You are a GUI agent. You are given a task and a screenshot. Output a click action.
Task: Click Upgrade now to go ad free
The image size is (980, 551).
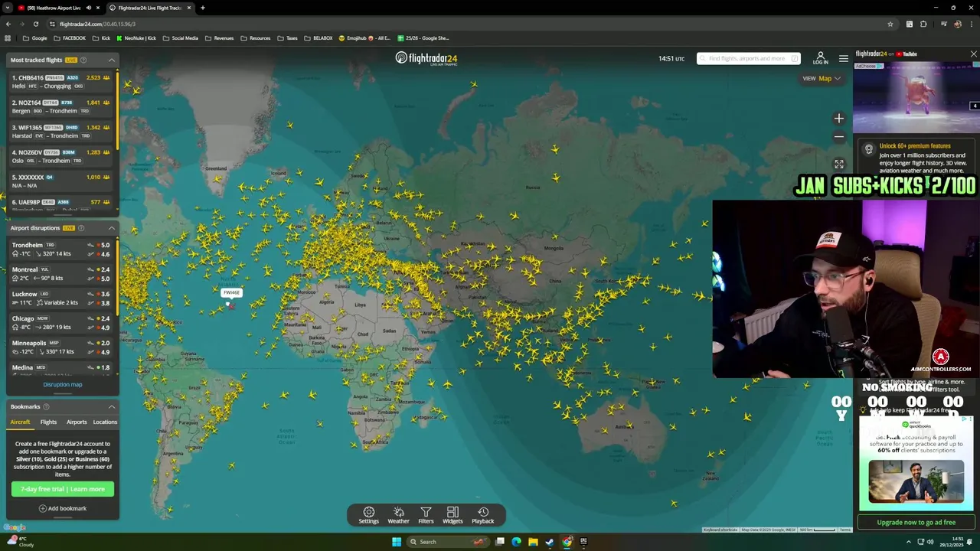point(916,522)
